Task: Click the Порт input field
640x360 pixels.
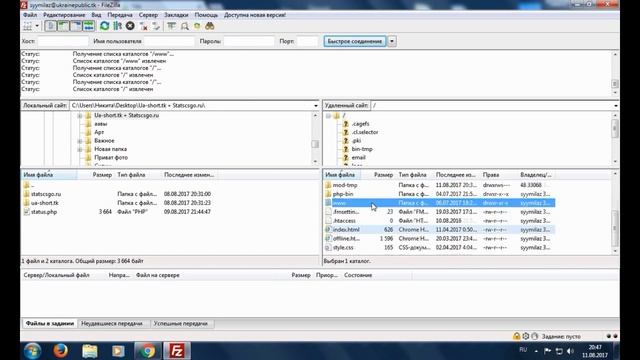Action: coord(307,41)
